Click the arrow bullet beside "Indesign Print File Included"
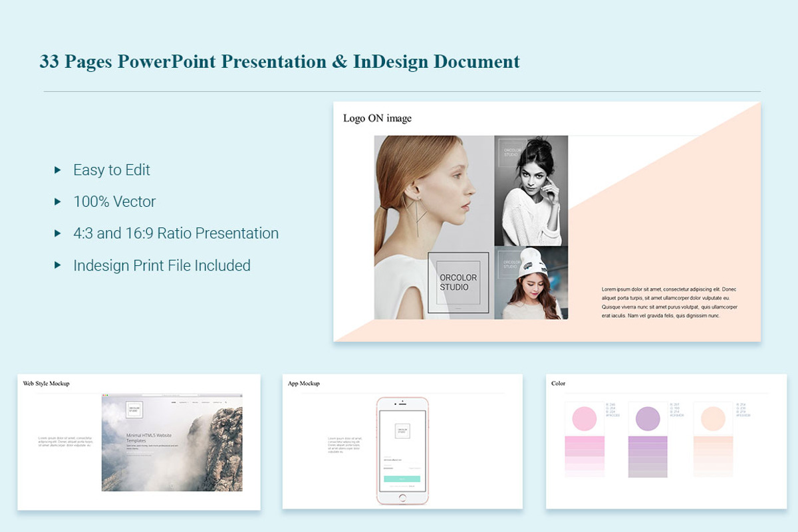Viewport: 798px width, 532px height. (x=58, y=265)
